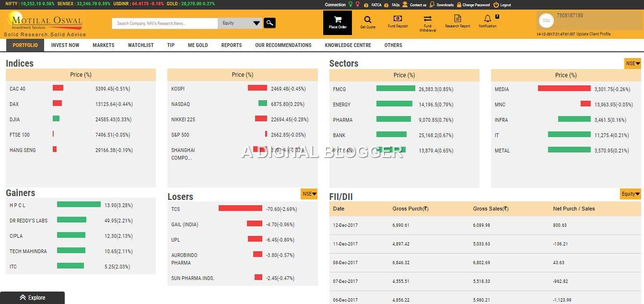Click the company search input field
The width and height of the screenshot is (644, 304).
(x=165, y=23)
